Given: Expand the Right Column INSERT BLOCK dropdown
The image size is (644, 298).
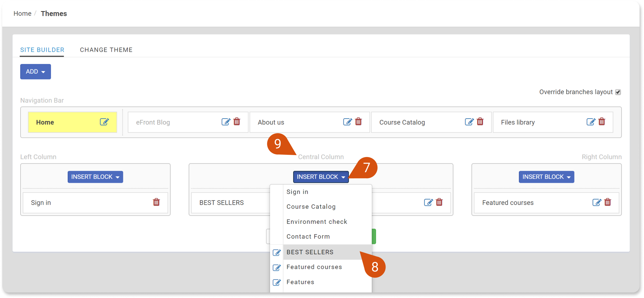Looking at the screenshot, I should click(546, 177).
